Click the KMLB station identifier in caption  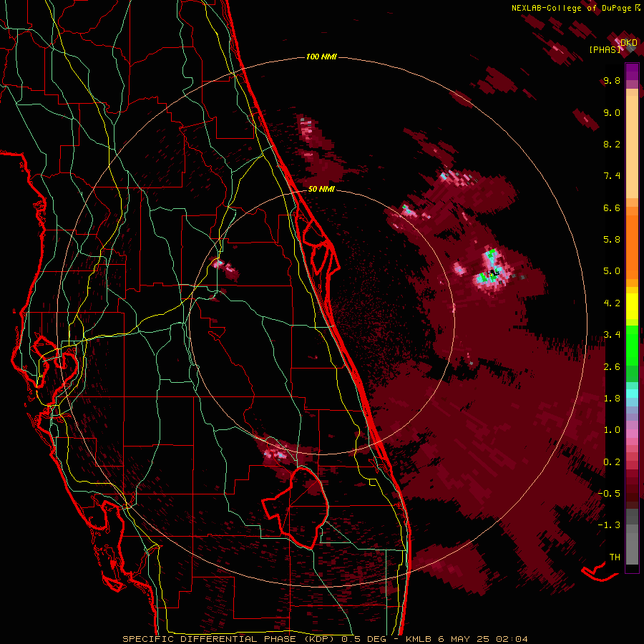click(x=418, y=639)
